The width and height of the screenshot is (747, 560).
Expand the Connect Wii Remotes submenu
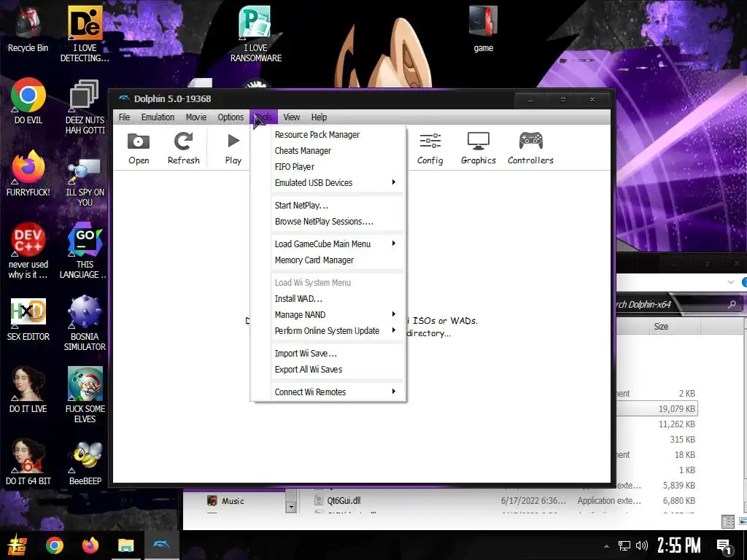328,392
